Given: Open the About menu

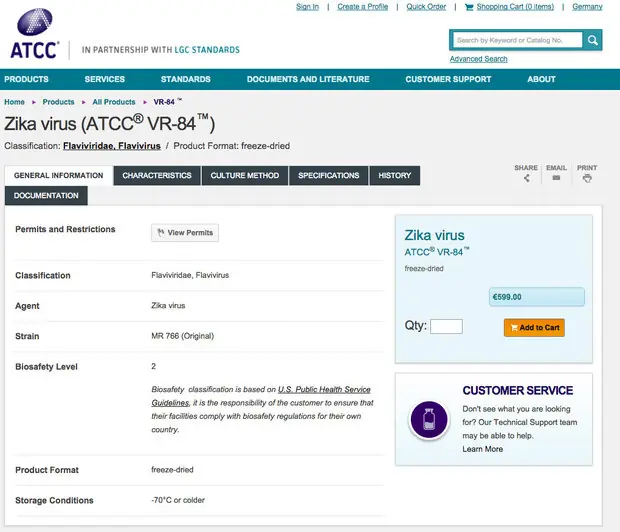Looking at the screenshot, I should (x=541, y=79).
